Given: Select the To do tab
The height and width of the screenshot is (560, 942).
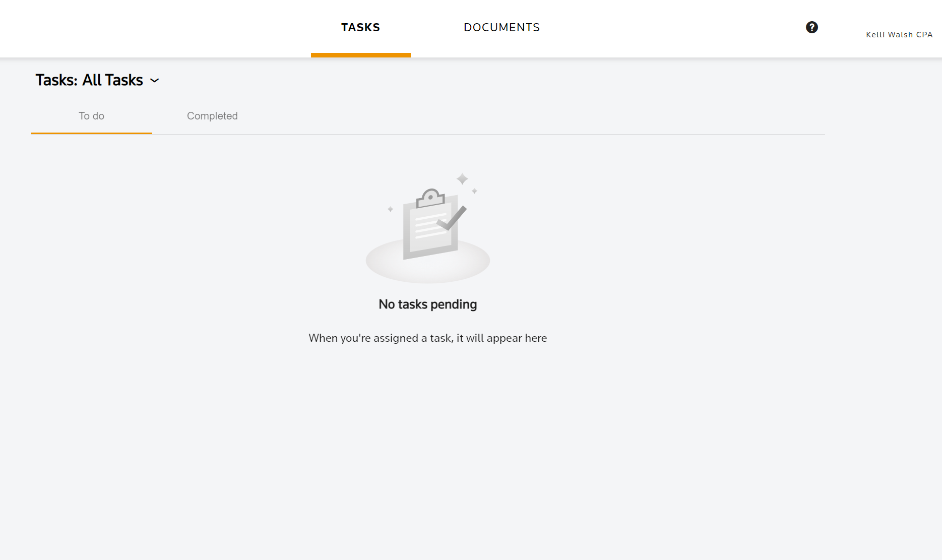Looking at the screenshot, I should tap(91, 116).
